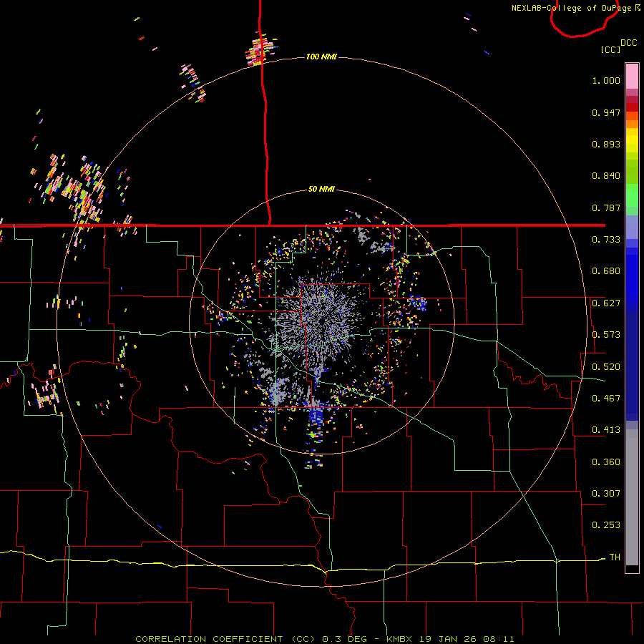This screenshot has width=644, height=644.
Task: Click the gray low-value segment of the color bar
Action: pos(632,497)
